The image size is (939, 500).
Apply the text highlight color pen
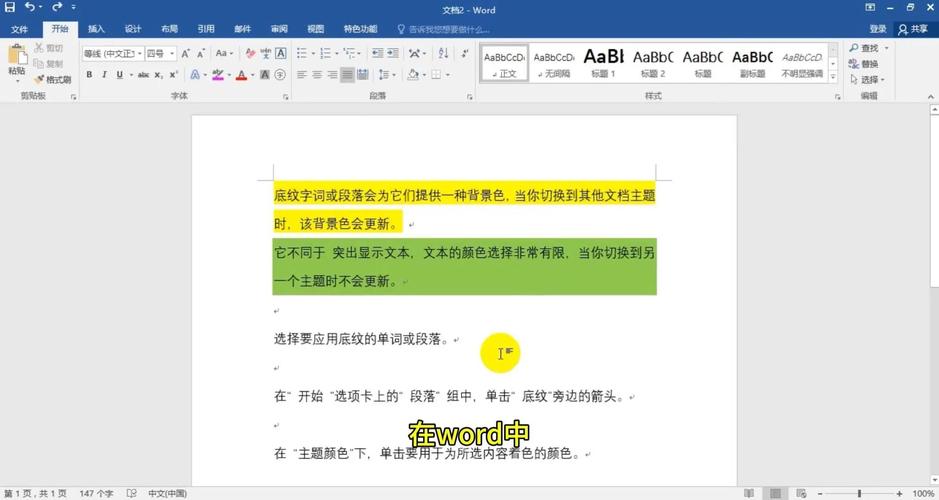pyautogui.click(x=217, y=75)
